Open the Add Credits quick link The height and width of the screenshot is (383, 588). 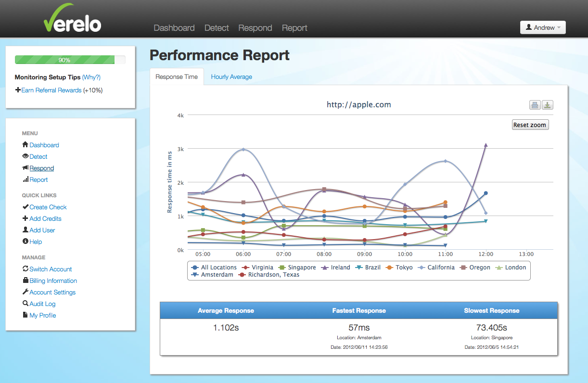[45, 218]
